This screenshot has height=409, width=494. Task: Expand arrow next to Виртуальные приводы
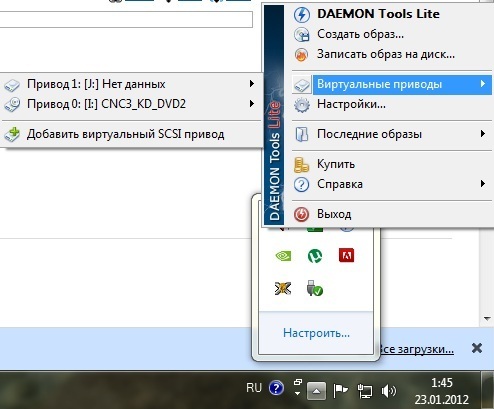pyautogui.click(x=483, y=84)
